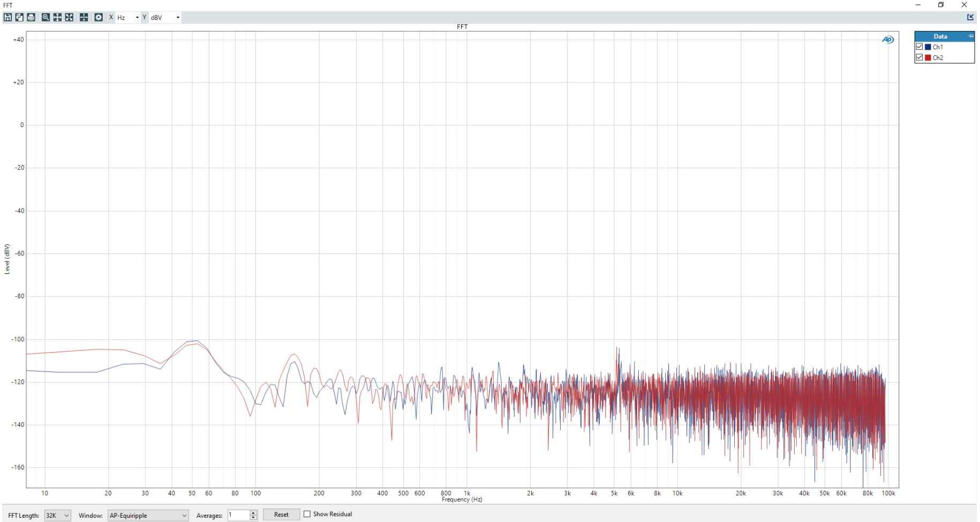Toggle the Ch2 trace checkbox
980x522 pixels.
click(919, 57)
